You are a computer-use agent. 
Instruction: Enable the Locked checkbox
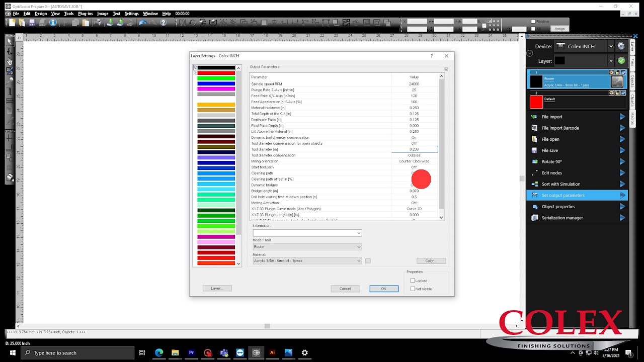coord(413,281)
